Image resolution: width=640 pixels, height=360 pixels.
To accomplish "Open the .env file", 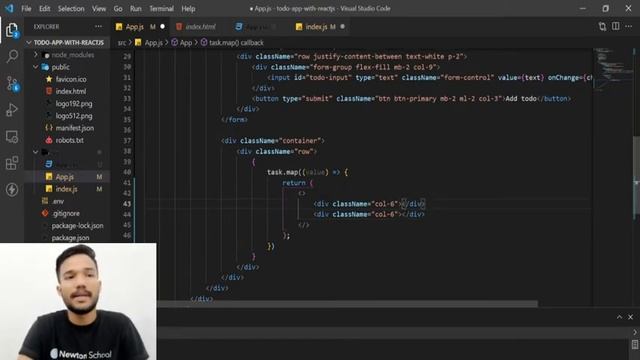I will pos(58,201).
